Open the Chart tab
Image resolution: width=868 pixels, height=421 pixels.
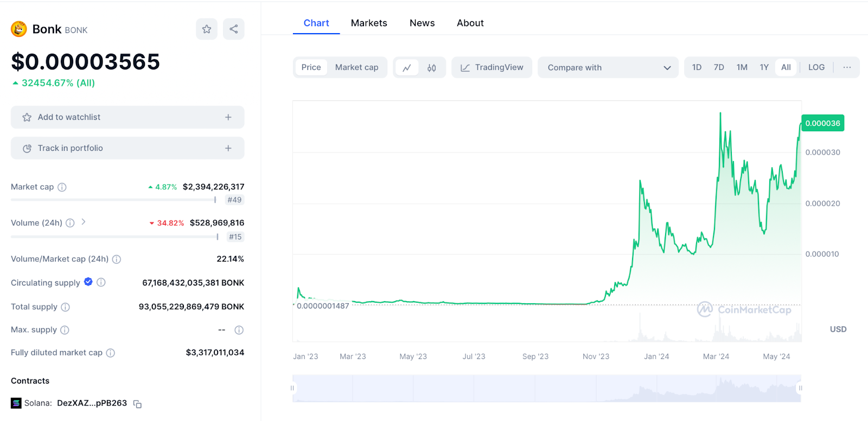tap(316, 23)
